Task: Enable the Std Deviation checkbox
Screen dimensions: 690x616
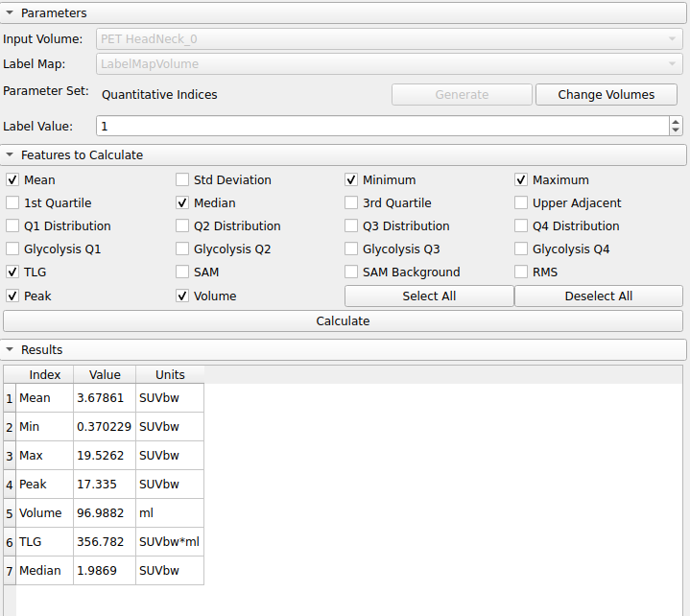Action: (x=182, y=180)
